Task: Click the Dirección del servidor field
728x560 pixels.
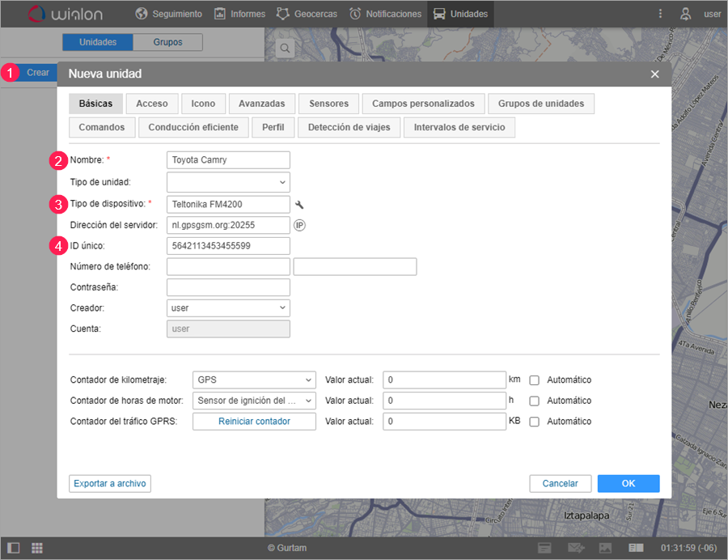Action: (228, 225)
